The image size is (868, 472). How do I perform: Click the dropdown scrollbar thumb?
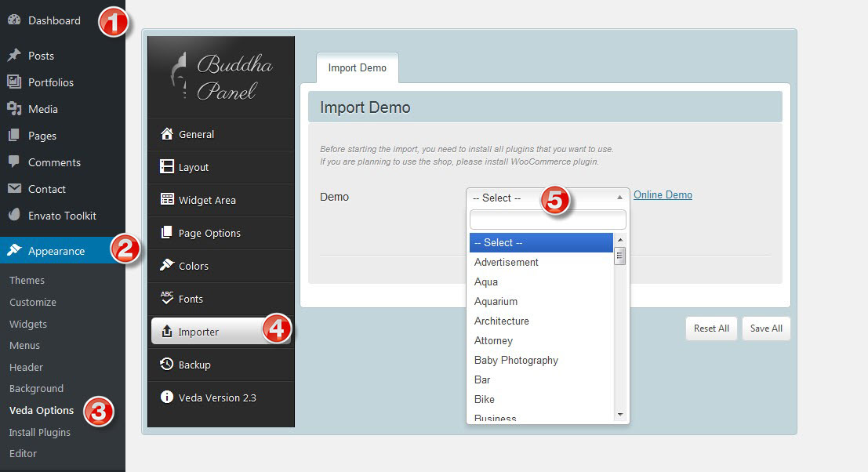620,256
